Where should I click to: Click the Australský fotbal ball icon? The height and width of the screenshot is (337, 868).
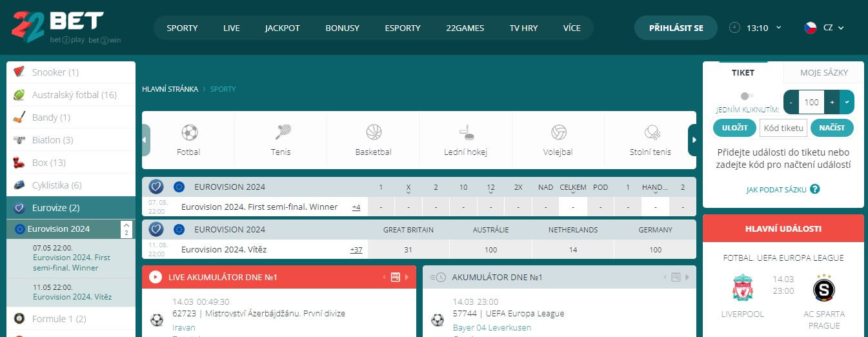click(x=19, y=95)
